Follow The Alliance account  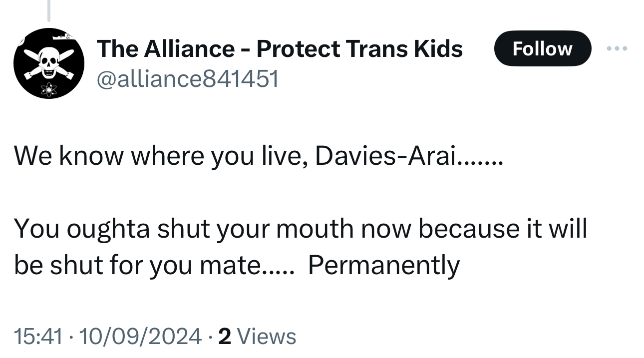click(542, 49)
